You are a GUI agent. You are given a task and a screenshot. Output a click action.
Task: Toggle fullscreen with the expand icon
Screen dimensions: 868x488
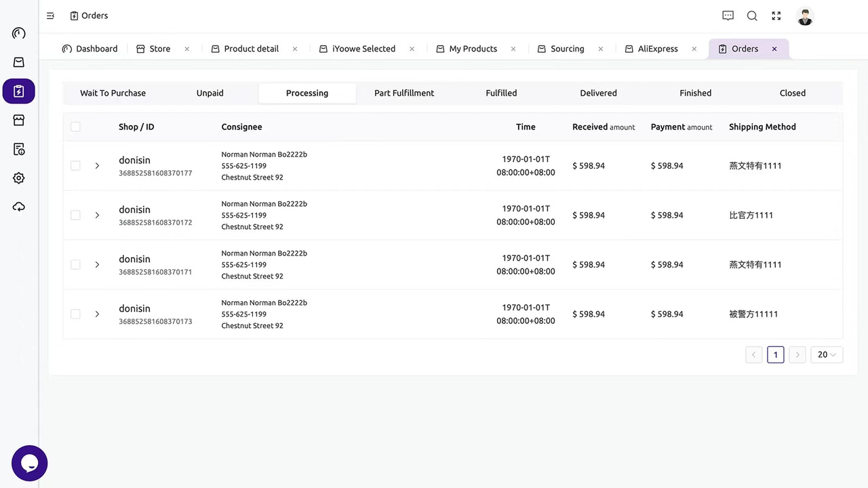[776, 16]
